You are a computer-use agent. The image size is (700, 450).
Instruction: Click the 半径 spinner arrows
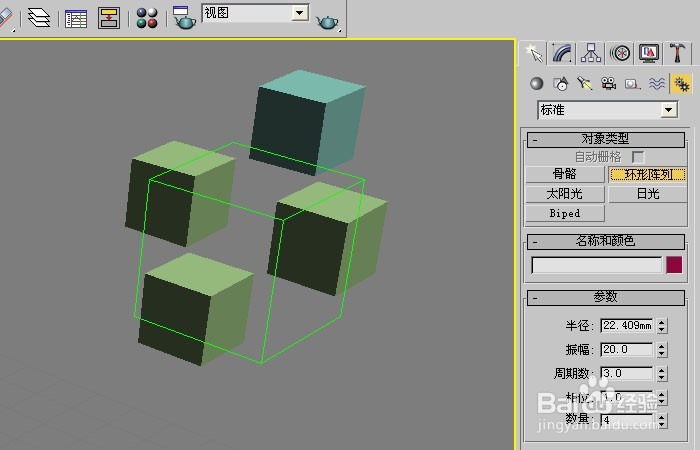[662, 325]
